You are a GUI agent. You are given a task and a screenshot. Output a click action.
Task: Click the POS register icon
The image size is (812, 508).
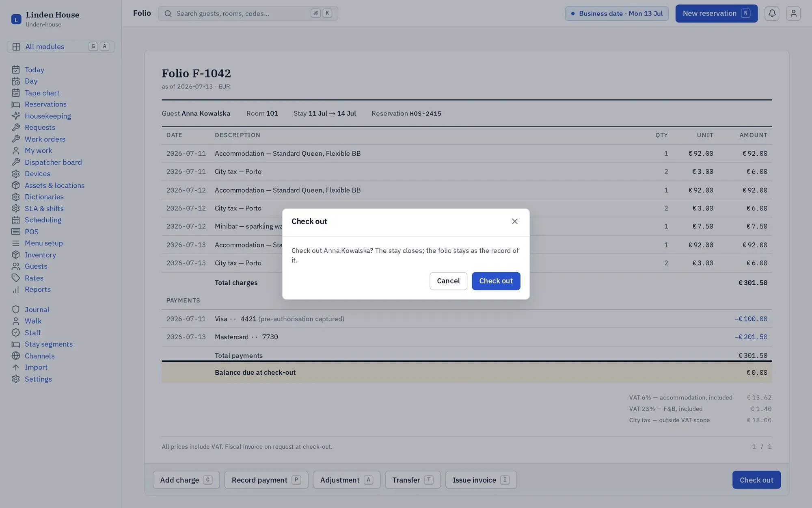point(16,232)
